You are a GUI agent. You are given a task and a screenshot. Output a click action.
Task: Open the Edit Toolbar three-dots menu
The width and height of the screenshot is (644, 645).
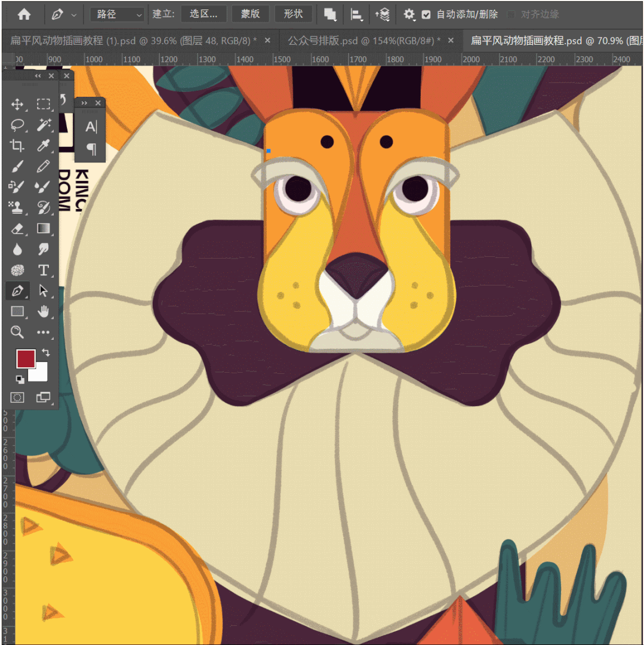[x=43, y=332]
